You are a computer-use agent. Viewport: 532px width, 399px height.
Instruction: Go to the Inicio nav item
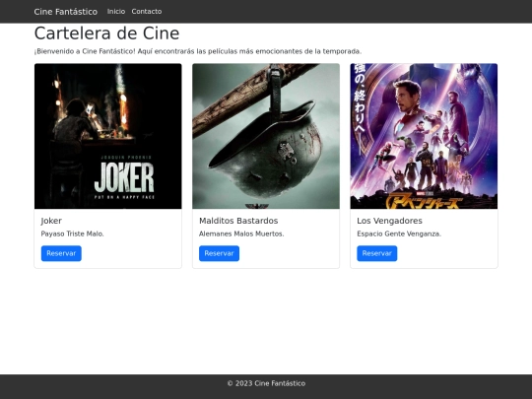tap(116, 12)
